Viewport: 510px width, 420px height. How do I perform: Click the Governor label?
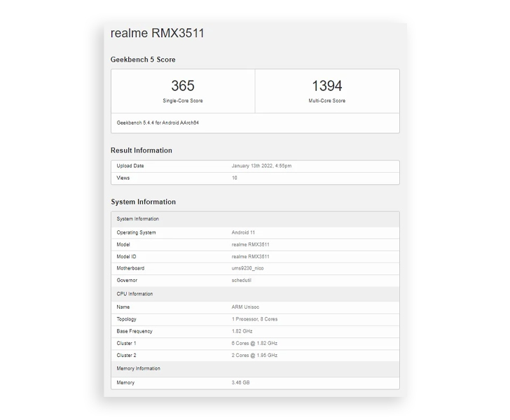pyautogui.click(x=127, y=280)
